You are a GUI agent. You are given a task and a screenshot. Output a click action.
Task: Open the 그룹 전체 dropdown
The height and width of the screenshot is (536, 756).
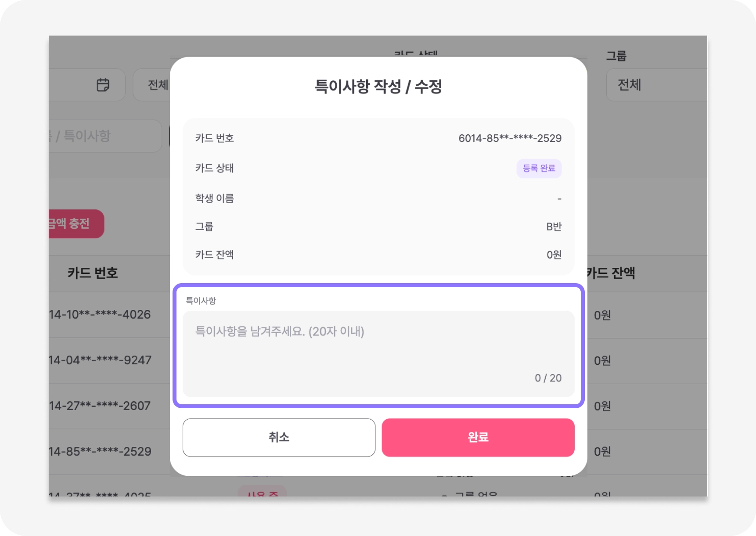pos(656,85)
